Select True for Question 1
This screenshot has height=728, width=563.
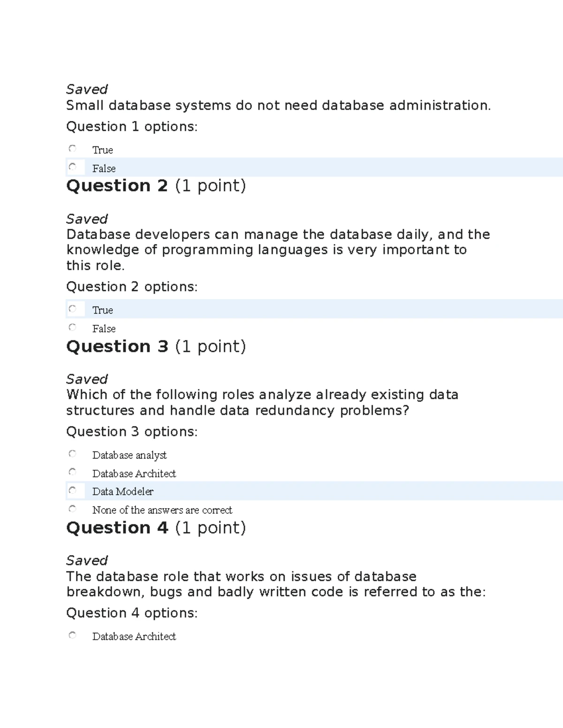coord(72,149)
